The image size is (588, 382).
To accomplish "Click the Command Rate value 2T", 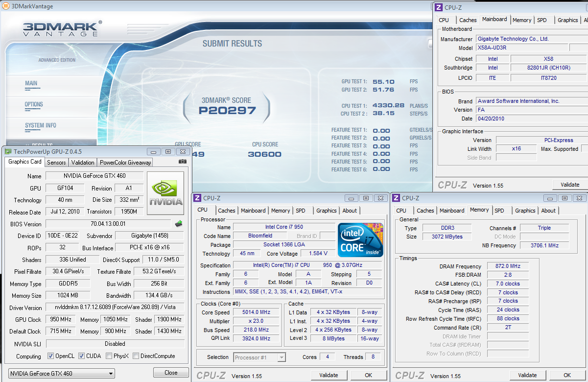I will pos(508,327).
